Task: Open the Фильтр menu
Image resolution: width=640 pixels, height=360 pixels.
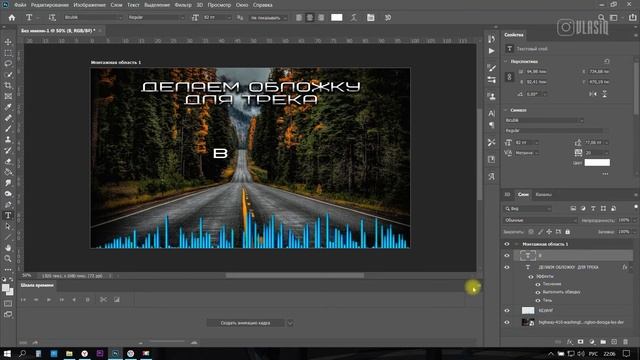Action: tap(183, 5)
